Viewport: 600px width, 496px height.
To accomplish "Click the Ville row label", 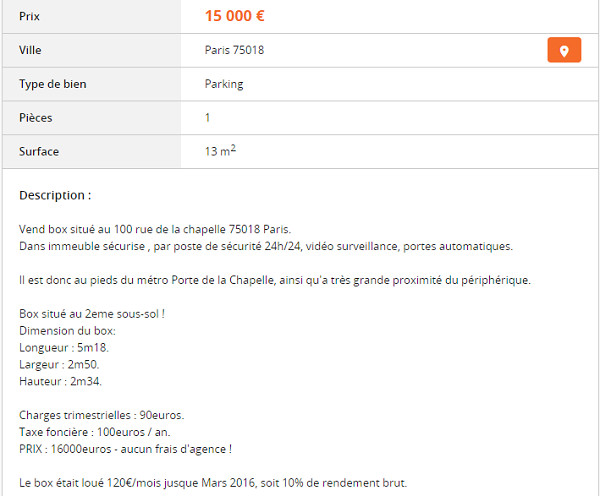I will point(30,50).
